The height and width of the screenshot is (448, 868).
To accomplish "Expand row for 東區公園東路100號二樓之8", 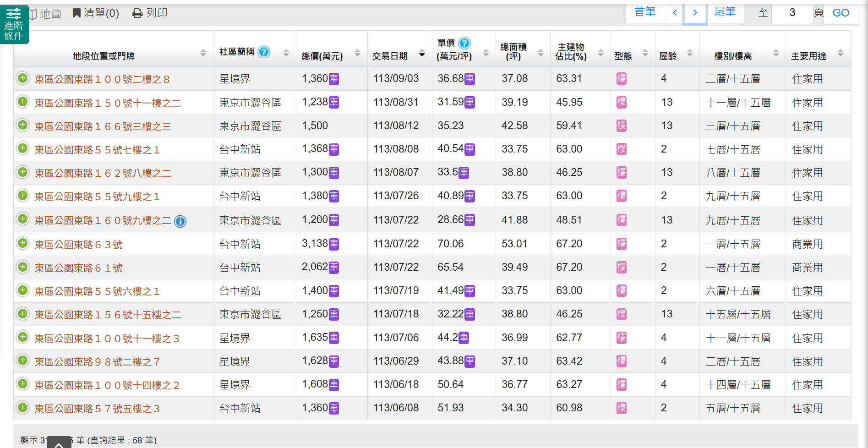I will point(22,78).
